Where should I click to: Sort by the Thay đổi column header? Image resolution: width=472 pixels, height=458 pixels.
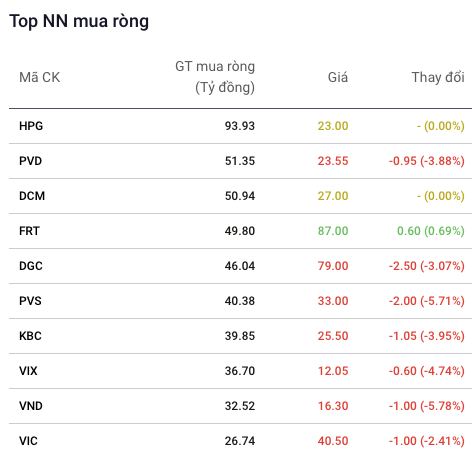click(x=438, y=77)
